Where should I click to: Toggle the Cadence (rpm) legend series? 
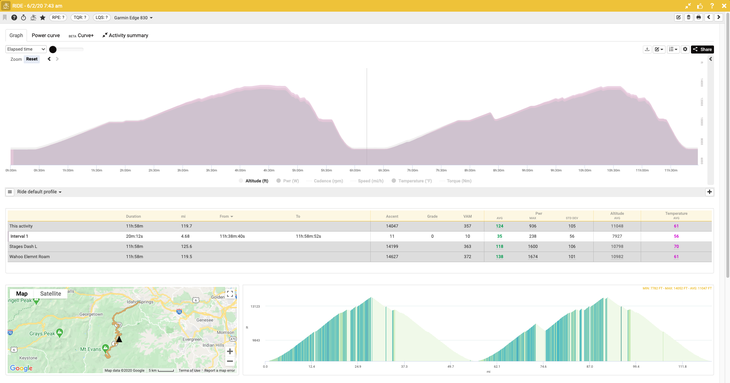tap(324, 181)
